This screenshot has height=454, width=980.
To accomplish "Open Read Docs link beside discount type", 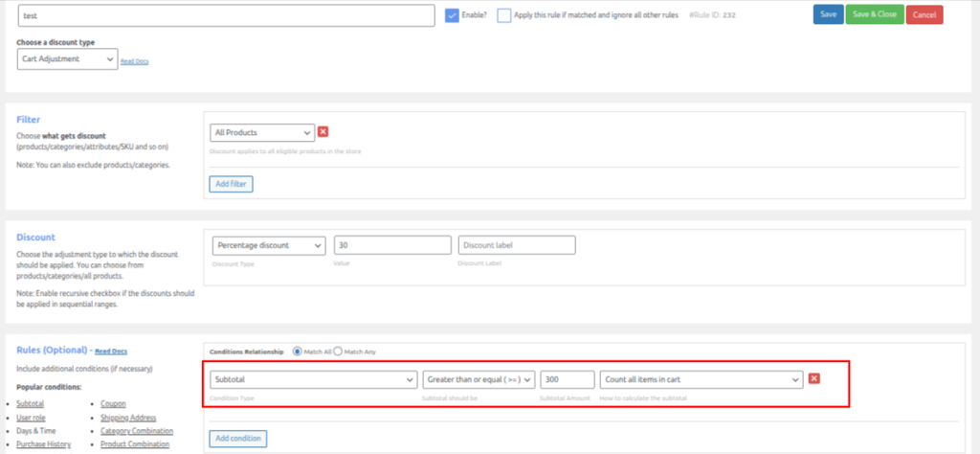I will tap(134, 61).
